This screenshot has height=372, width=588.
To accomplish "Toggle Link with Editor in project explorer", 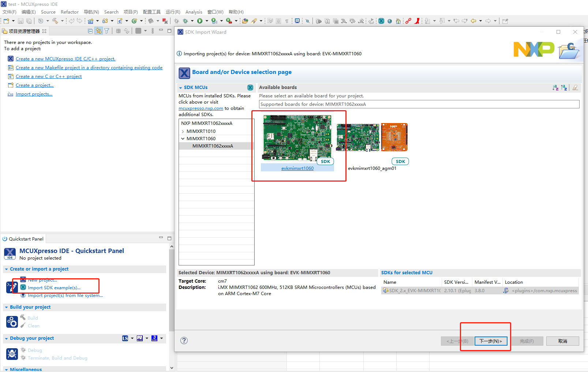I will click(98, 31).
